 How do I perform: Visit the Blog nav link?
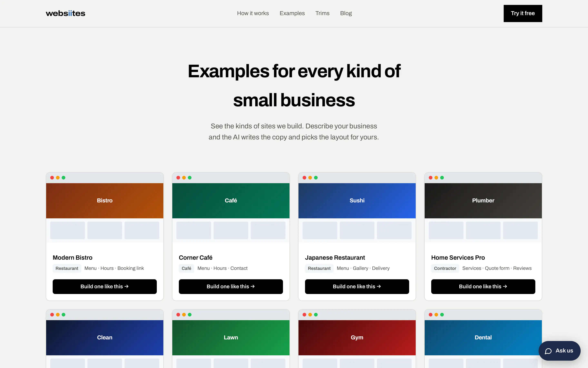pos(346,13)
